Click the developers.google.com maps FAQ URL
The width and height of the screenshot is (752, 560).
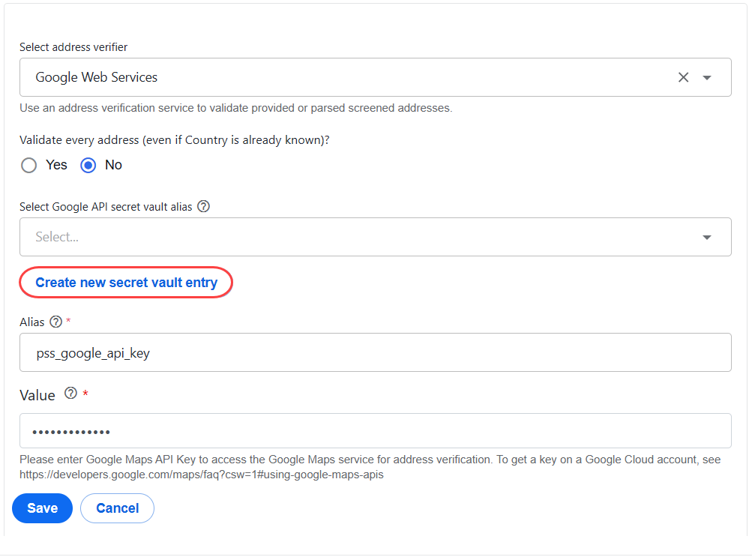(x=202, y=475)
